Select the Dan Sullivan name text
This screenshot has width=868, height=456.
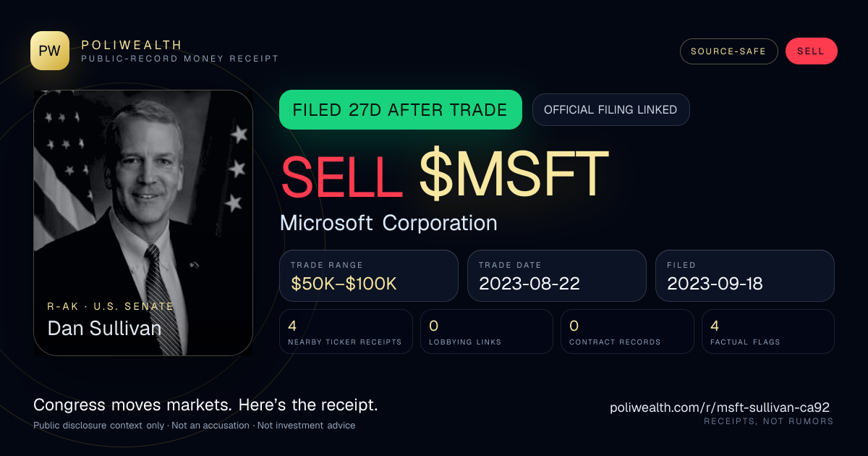104,329
